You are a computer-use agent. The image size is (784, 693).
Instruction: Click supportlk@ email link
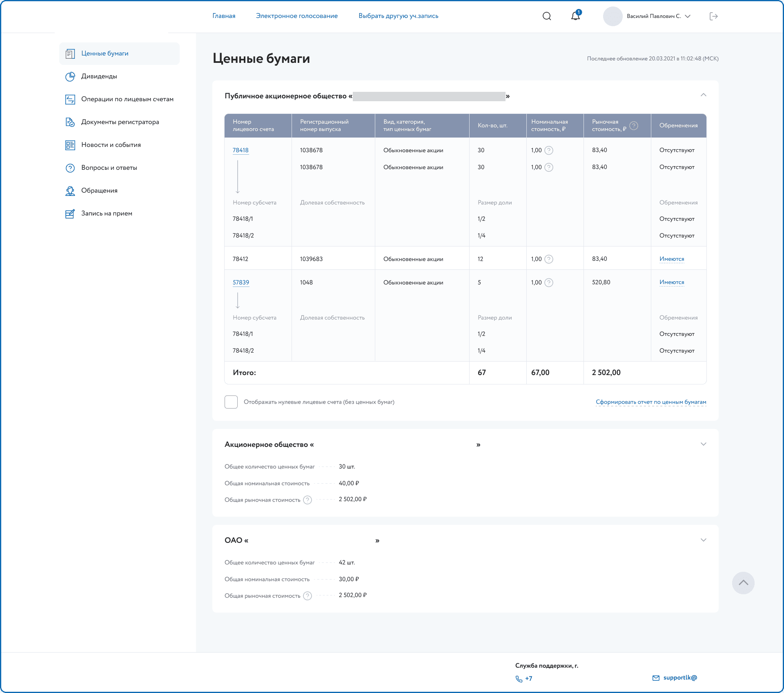(680, 677)
